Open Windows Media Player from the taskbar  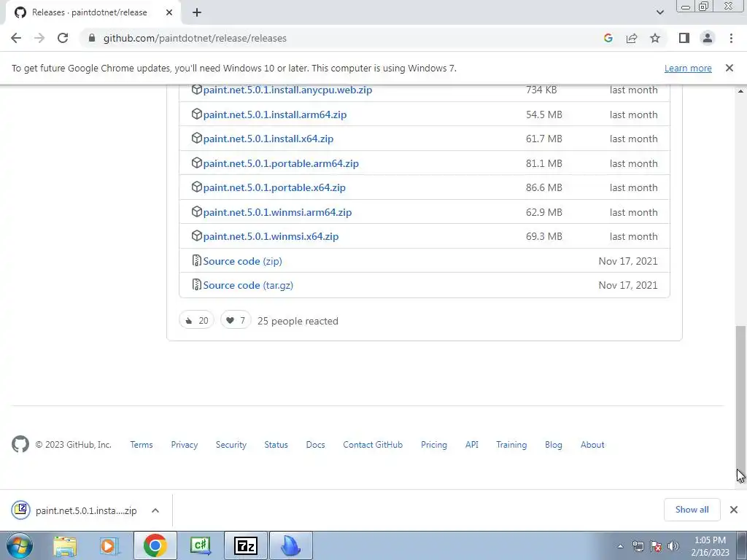(x=109, y=545)
